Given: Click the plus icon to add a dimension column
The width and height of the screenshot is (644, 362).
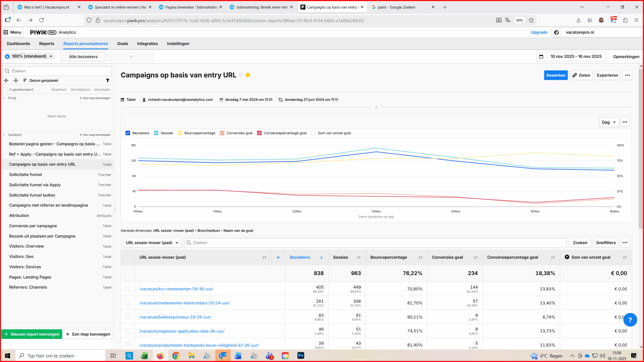Looking at the screenshot, I should click(x=278, y=257).
